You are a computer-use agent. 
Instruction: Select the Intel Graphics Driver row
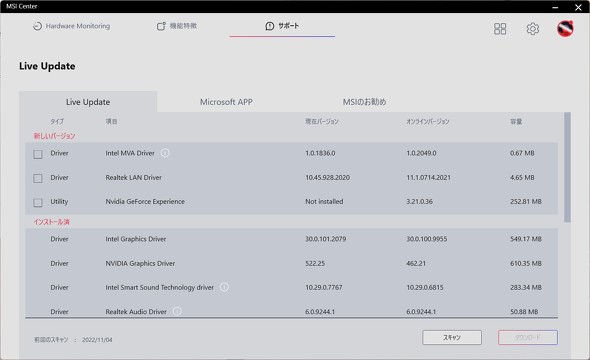point(292,239)
